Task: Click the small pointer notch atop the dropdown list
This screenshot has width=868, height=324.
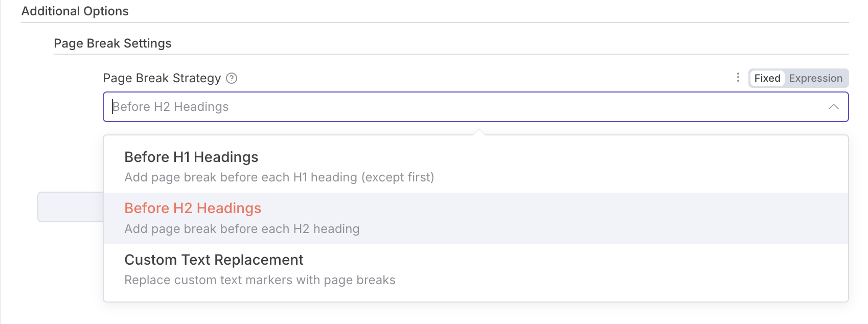Action: (x=478, y=132)
